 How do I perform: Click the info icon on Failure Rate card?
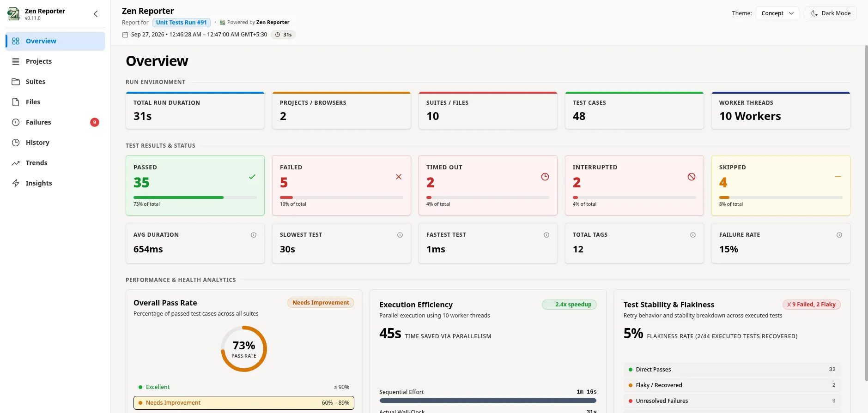click(x=839, y=235)
